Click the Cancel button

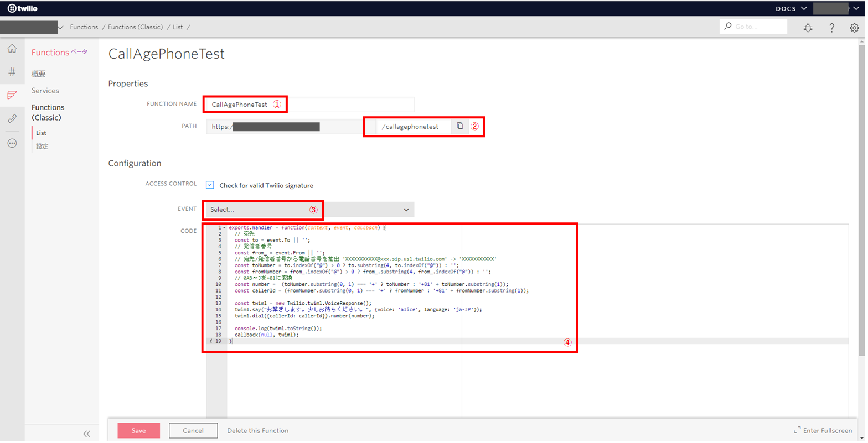click(193, 431)
